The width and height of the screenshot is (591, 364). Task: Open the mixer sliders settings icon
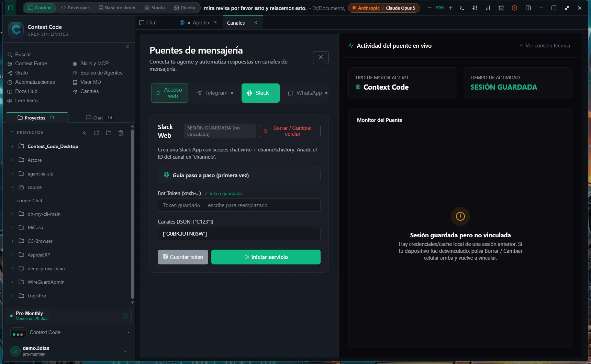click(x=475, y=8)
